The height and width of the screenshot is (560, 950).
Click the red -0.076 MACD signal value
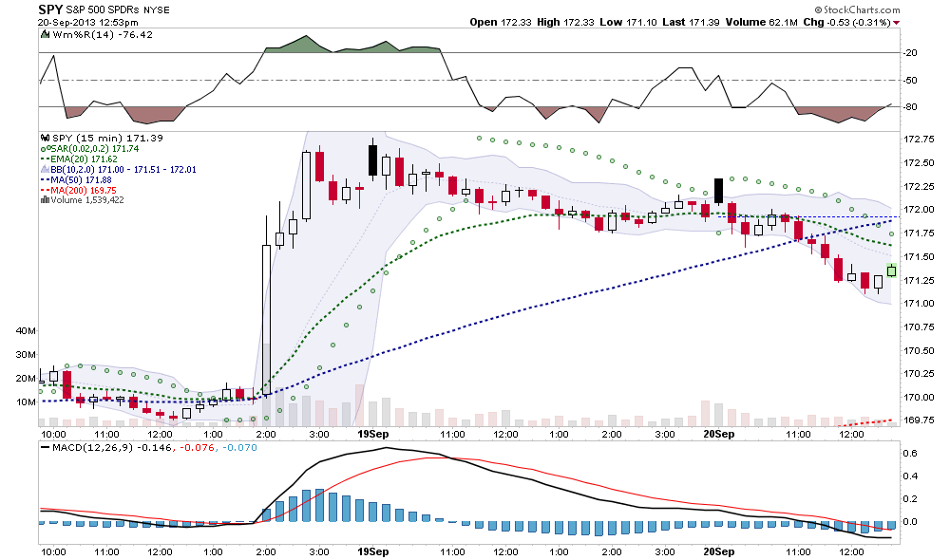[198, 448]
